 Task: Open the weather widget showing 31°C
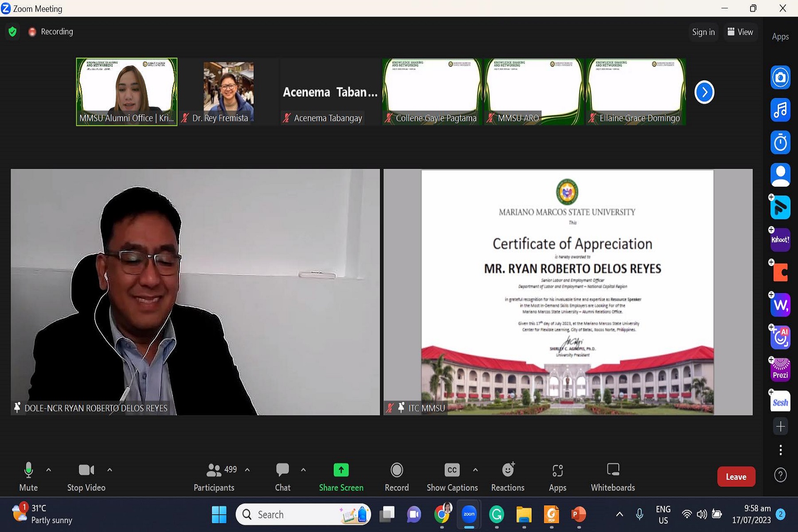point(42,514)
